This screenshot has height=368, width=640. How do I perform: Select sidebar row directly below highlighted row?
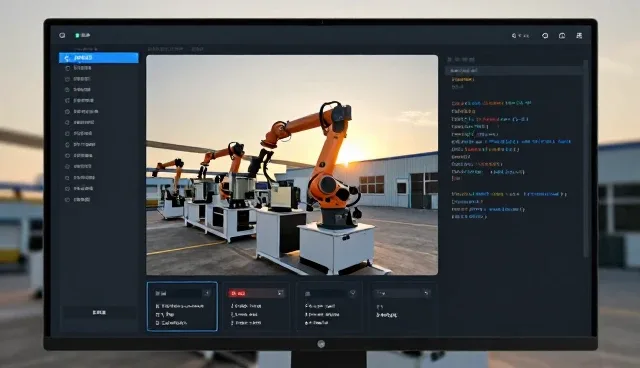(x=98, y=68)
